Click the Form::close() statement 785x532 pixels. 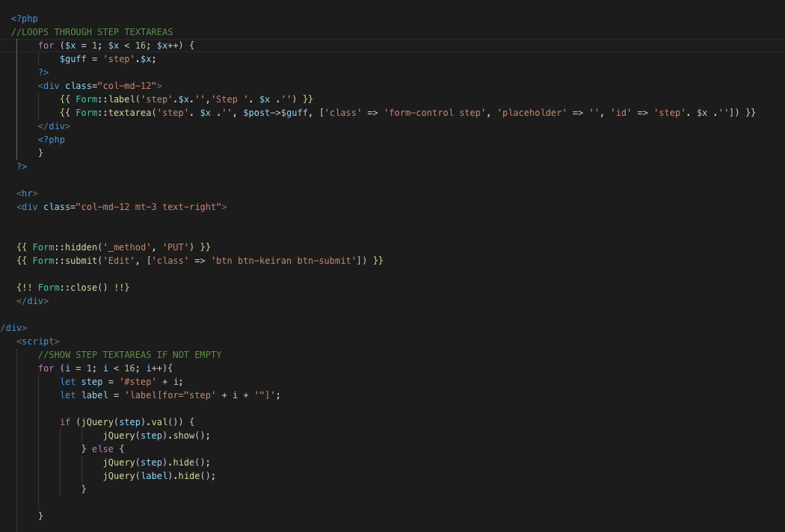click(x=74, y=287)
